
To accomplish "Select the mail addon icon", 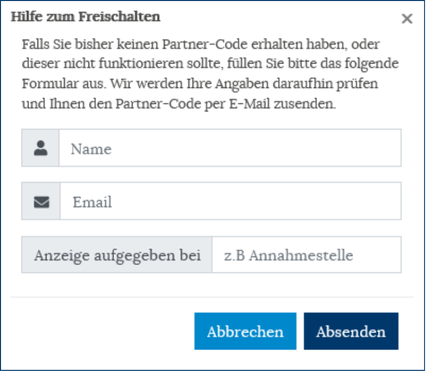I will click(41, 201).
